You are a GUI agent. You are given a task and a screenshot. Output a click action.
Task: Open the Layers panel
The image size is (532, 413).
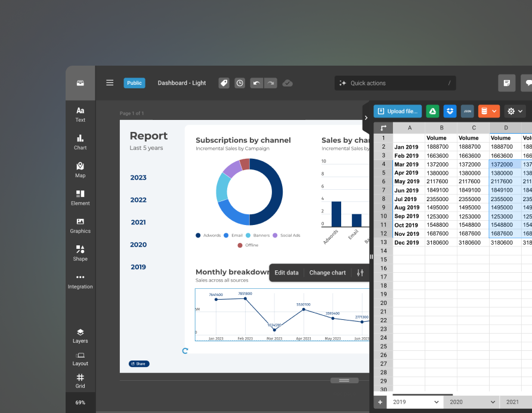[x=80, y=336]
